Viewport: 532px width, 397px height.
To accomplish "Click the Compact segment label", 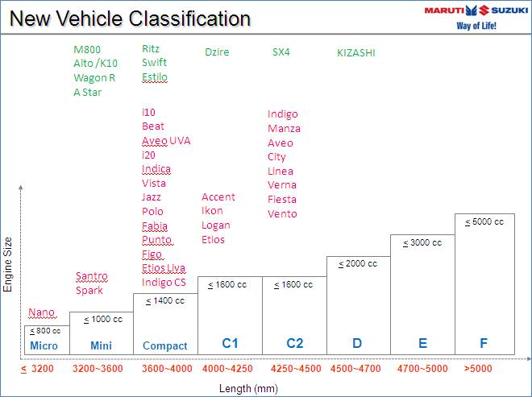I will [x=164, y=346].
